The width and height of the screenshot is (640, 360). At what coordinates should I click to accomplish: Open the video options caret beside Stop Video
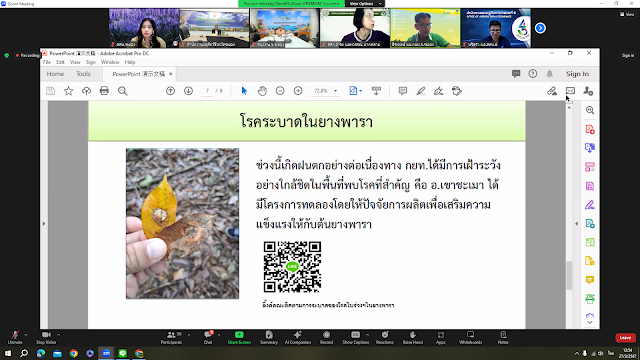tap(58, 335)
